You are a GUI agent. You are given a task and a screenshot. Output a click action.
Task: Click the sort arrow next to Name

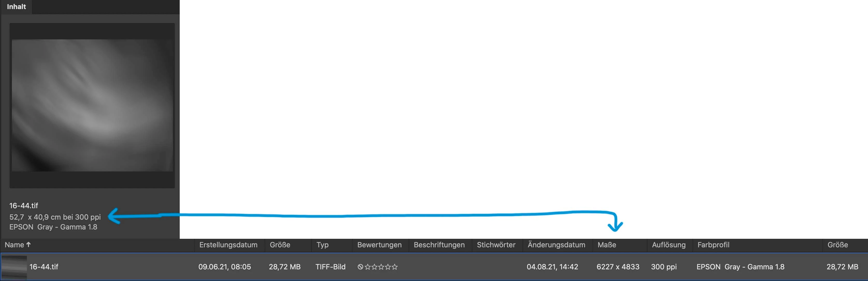point(28,244)
